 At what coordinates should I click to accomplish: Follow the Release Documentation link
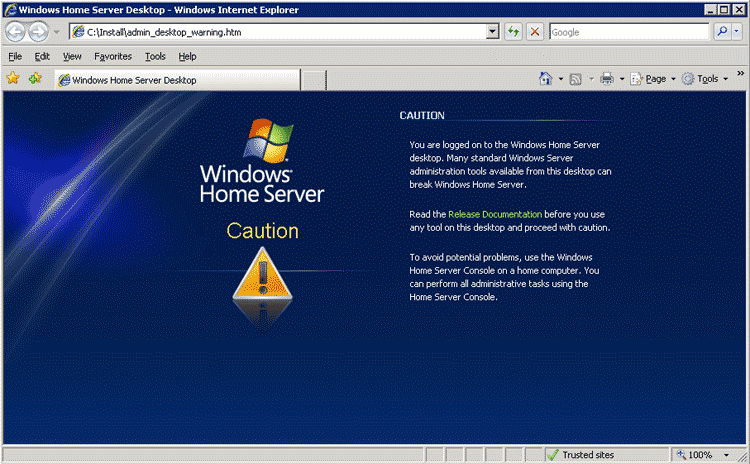[495, 214]
